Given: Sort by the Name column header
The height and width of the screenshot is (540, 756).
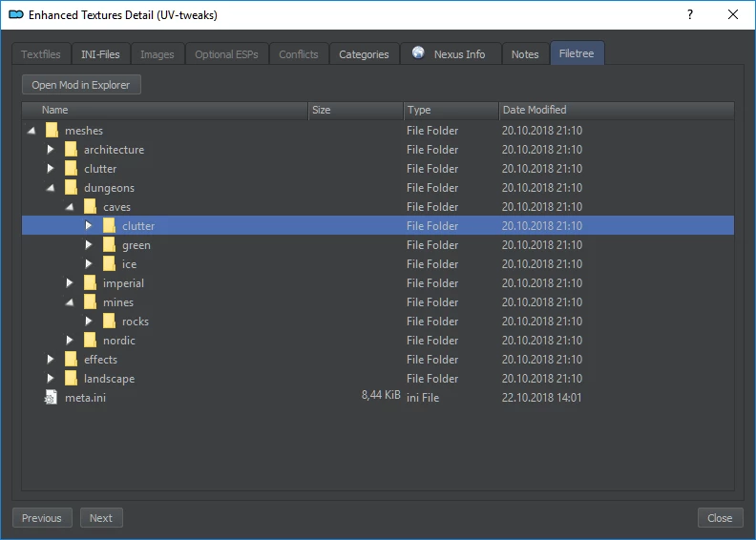Looking at the screenshot, I should [x=165, y=110].
